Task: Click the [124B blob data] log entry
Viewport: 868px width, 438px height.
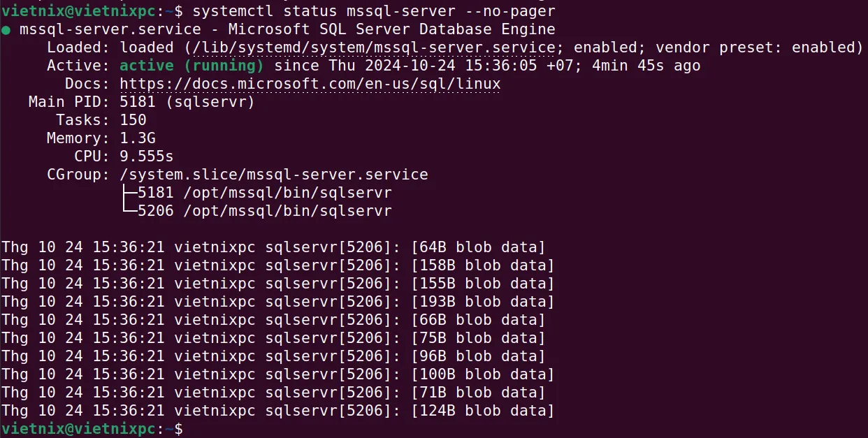Action: click(482, 411)
